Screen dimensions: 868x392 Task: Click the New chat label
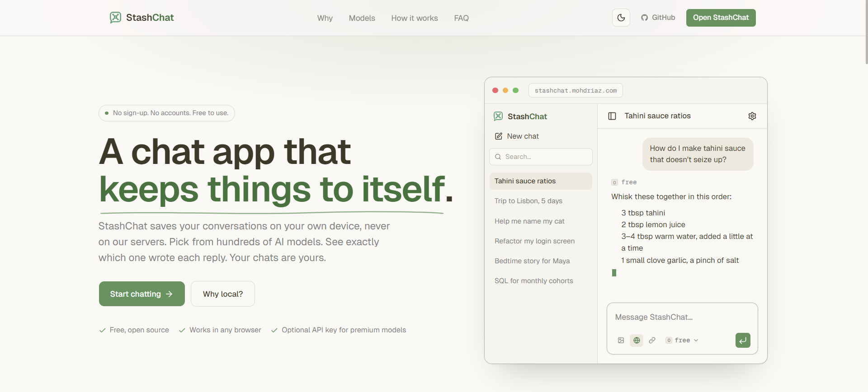tap(523, 136)
